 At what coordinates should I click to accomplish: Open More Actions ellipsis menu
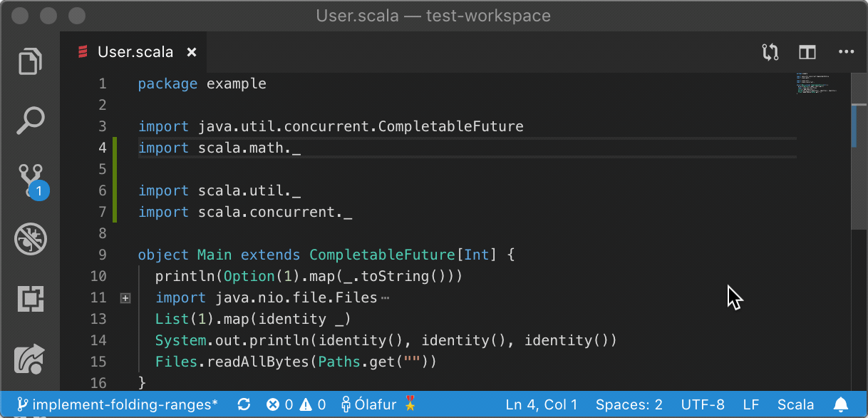point(846,52)
